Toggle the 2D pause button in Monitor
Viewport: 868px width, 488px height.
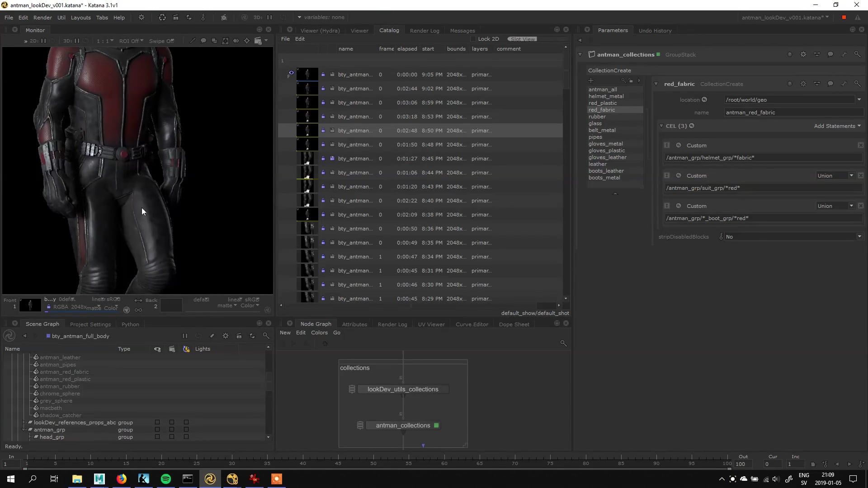(43, 41)
